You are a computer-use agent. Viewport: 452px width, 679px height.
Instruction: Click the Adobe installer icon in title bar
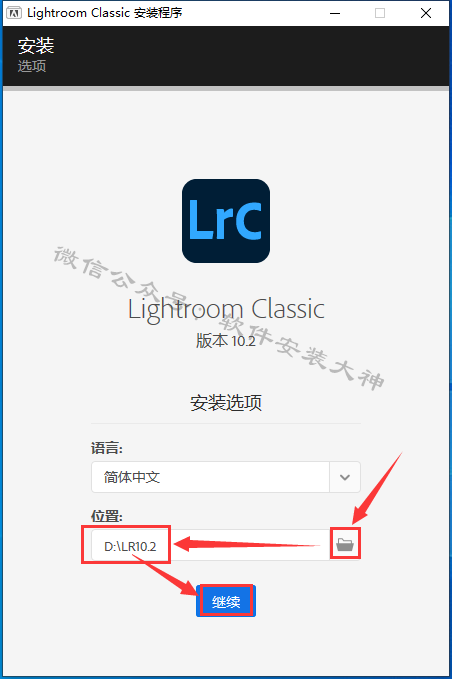pyautogui.click(x=14, y=13)
